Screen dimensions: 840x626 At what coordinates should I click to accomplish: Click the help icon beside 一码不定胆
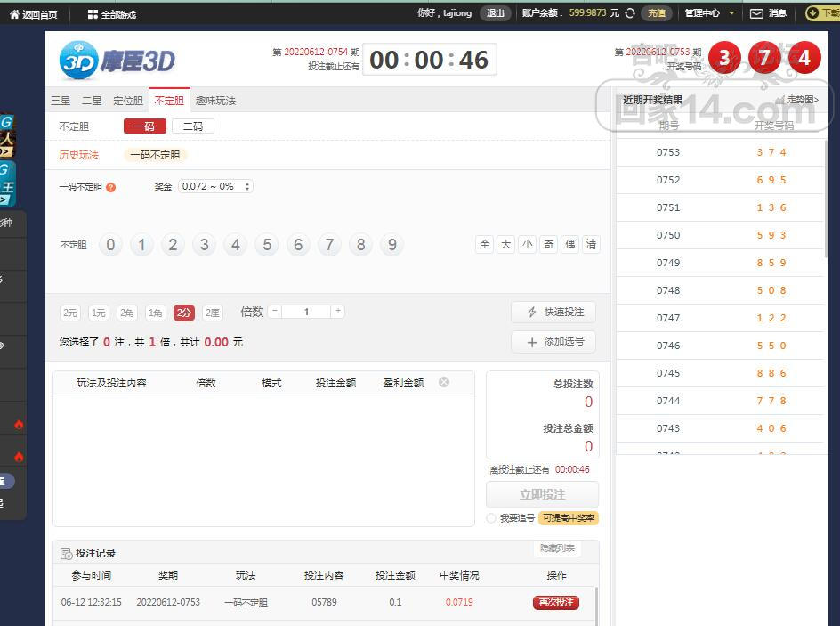point(111,188)
